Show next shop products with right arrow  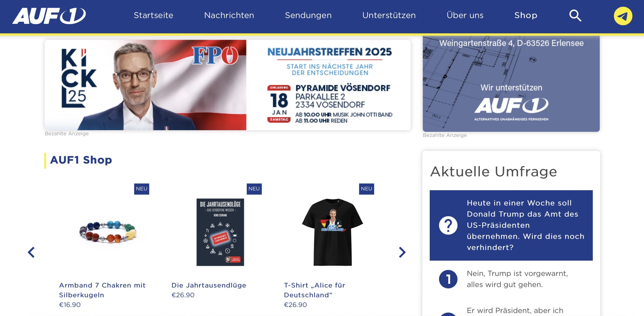[402, 252]
